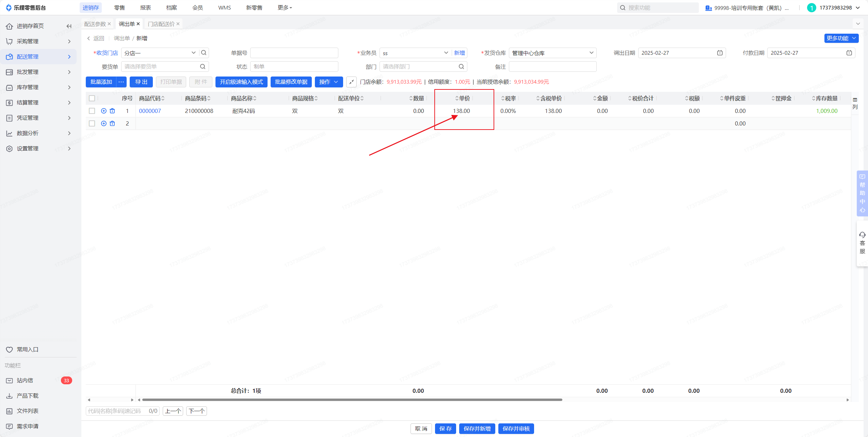Expand the 操作 dropdown button
868x437 pixels.
(x=328, y=82)
